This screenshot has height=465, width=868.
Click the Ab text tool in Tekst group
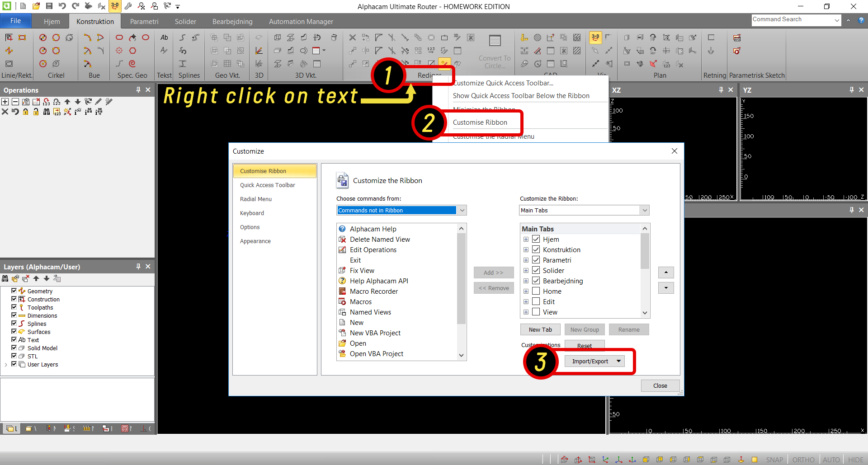pos(164,38)
